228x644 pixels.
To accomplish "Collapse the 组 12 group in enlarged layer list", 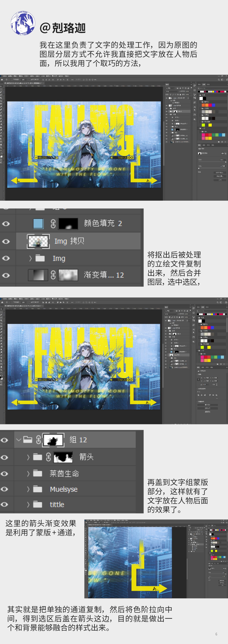I will pyautogui.click(x=19, y=440).
